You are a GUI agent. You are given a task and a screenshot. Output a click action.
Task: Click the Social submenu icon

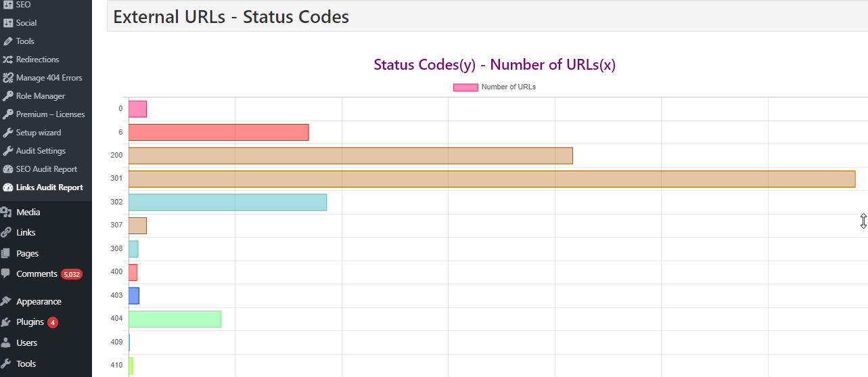(x=8, y=23)
